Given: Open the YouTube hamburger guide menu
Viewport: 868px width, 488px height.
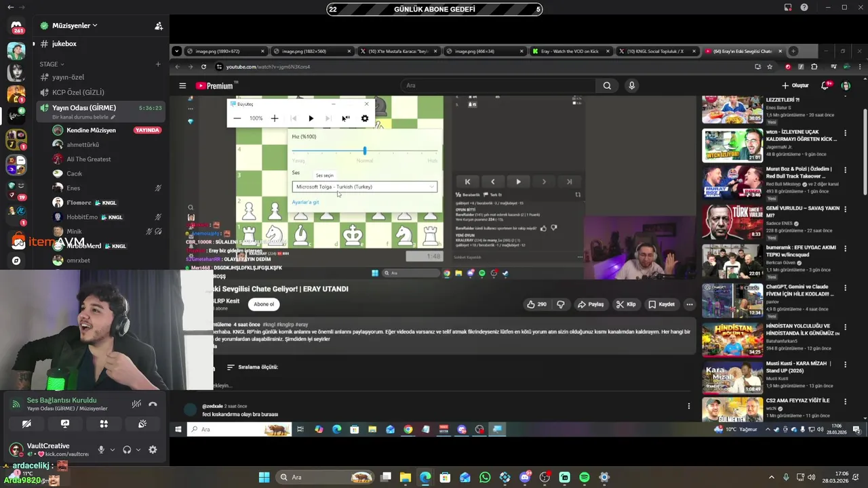Looking at the screenshot, I should 182,85.
